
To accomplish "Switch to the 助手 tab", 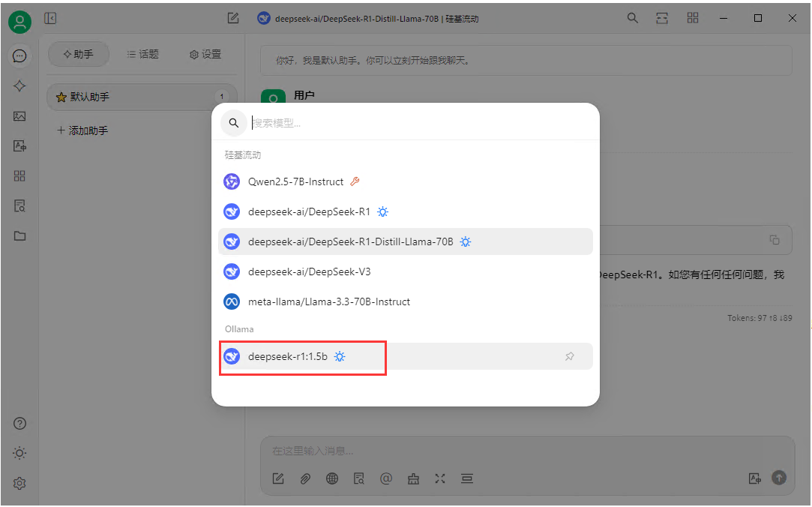I will tap(78, 54).
